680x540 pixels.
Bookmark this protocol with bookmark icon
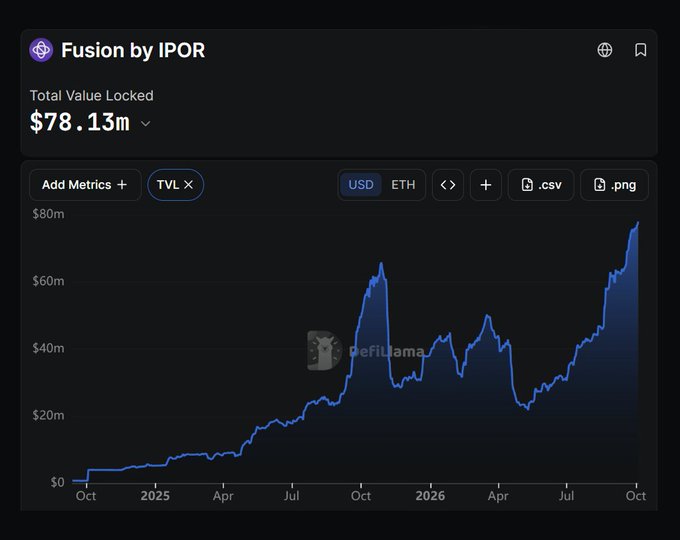tap(641, 50)
